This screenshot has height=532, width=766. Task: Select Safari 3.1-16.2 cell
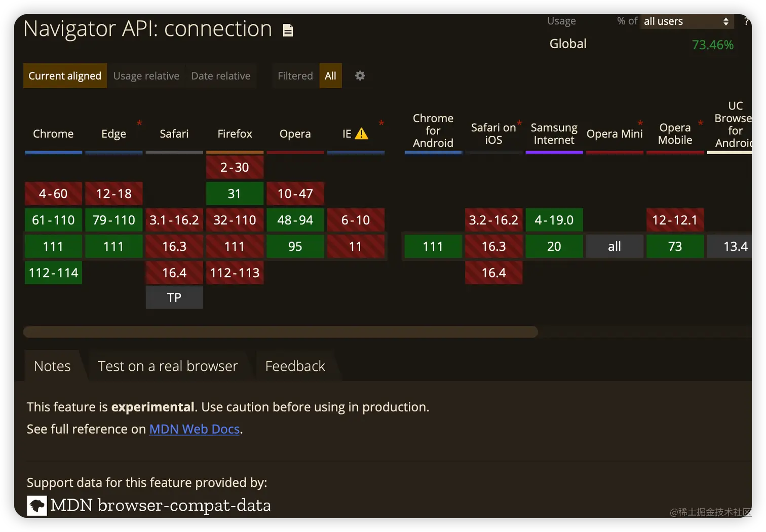(x=174, y=220)
